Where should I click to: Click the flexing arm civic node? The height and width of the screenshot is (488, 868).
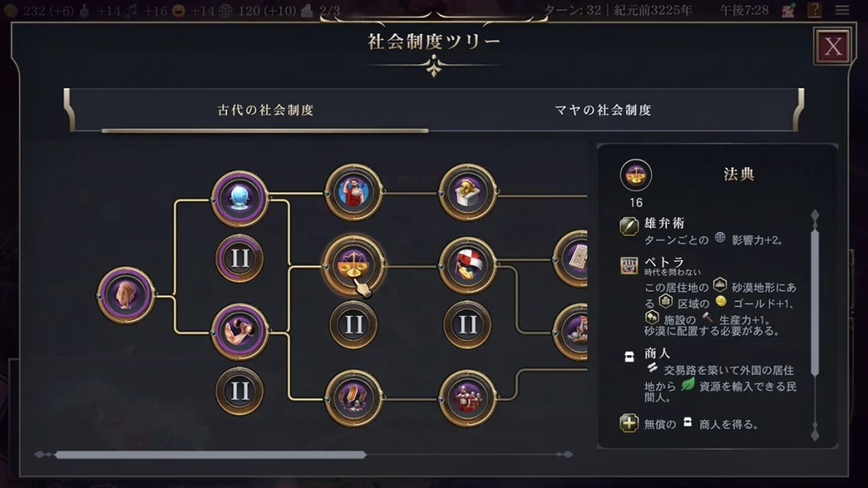[239, 331]
